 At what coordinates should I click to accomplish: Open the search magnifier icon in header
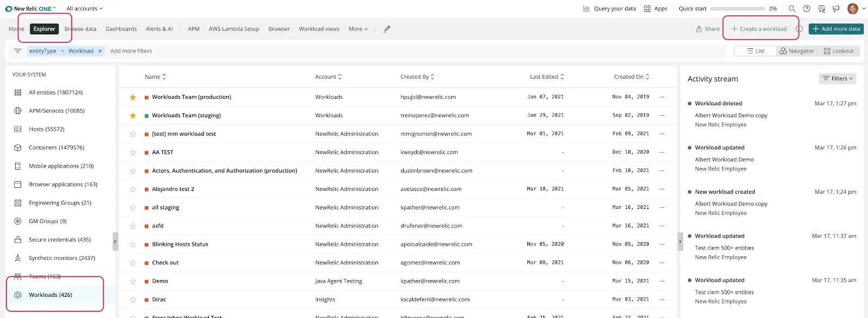pyautogui.click(x=792, y=9)
